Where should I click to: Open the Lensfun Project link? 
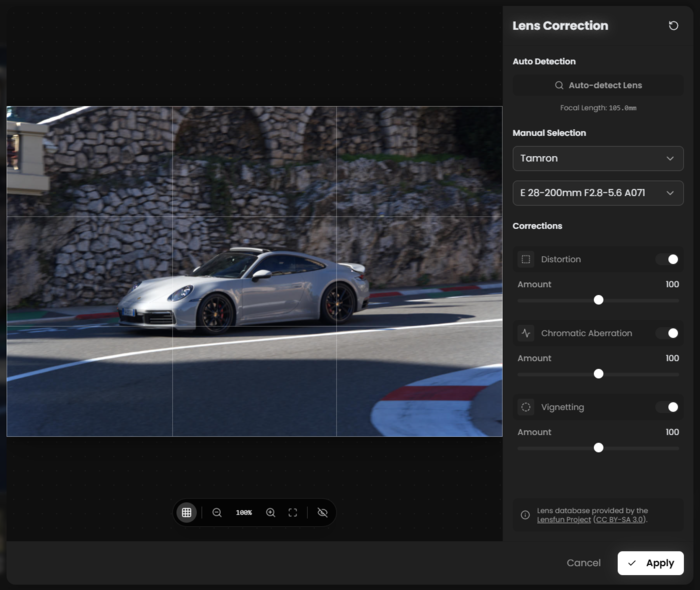pos(566,520)
